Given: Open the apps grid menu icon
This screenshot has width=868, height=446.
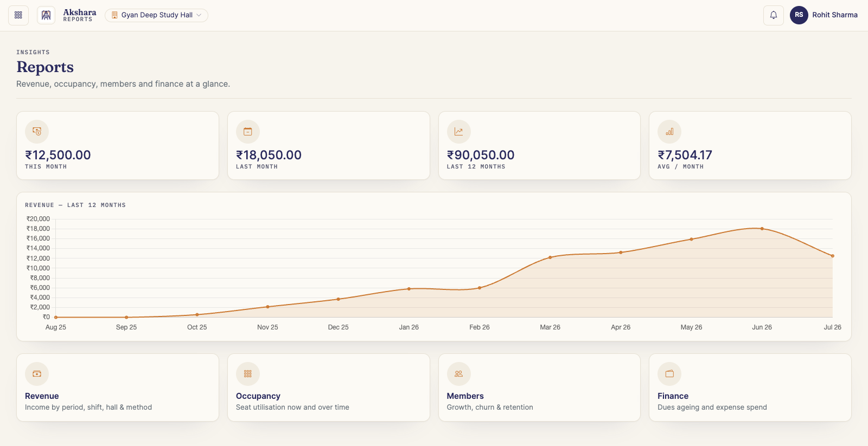Looking at the screenshot, I should (x=18, y=15).
